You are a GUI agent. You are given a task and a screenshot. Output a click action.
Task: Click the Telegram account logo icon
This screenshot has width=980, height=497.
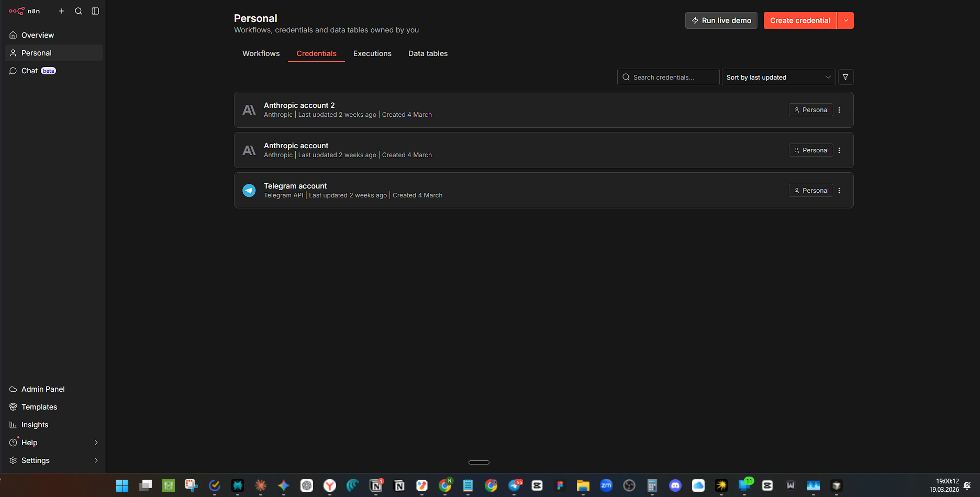coord(249,191)
